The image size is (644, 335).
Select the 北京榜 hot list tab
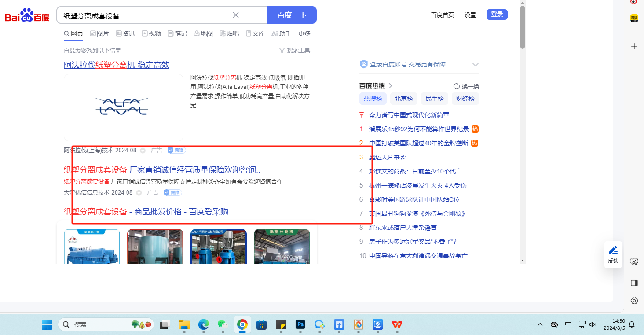tap(403, 99)
